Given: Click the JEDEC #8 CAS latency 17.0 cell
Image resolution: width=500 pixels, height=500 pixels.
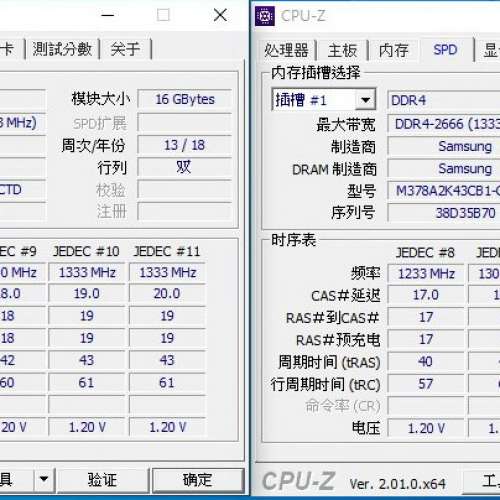Looking at the screenshot, I should (x=426, y=295).
